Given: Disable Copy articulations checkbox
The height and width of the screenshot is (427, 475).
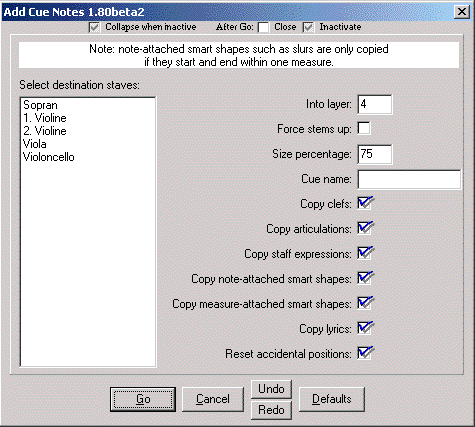Looking at the screenshot, I should click(365, 228).
